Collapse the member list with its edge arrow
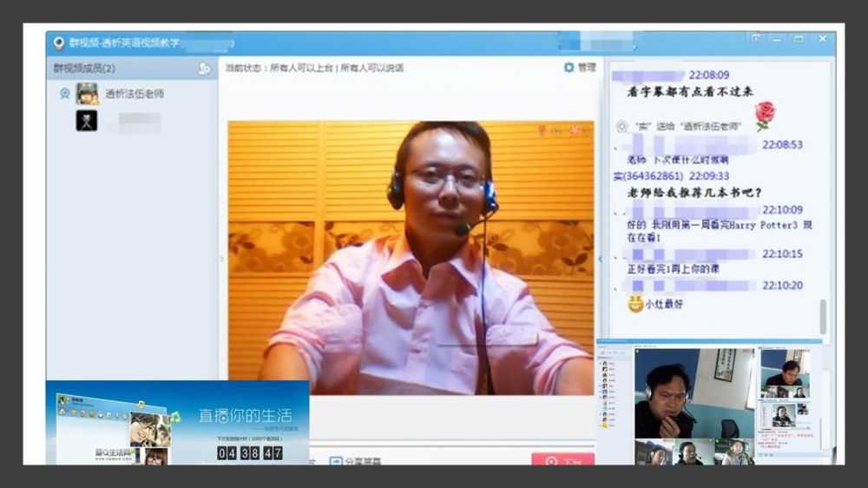The width and height of the screenshot is (868, 488). [221, 259]
